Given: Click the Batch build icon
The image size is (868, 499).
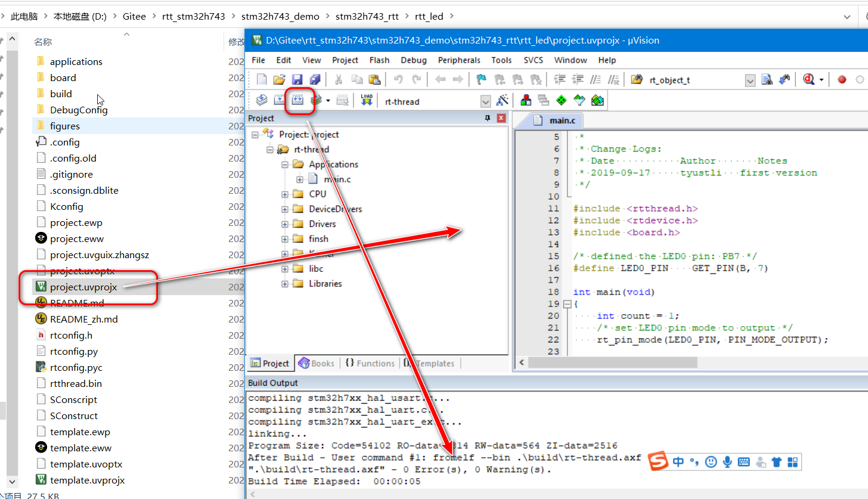Looking at the screenshot, I should click(317, 100).
